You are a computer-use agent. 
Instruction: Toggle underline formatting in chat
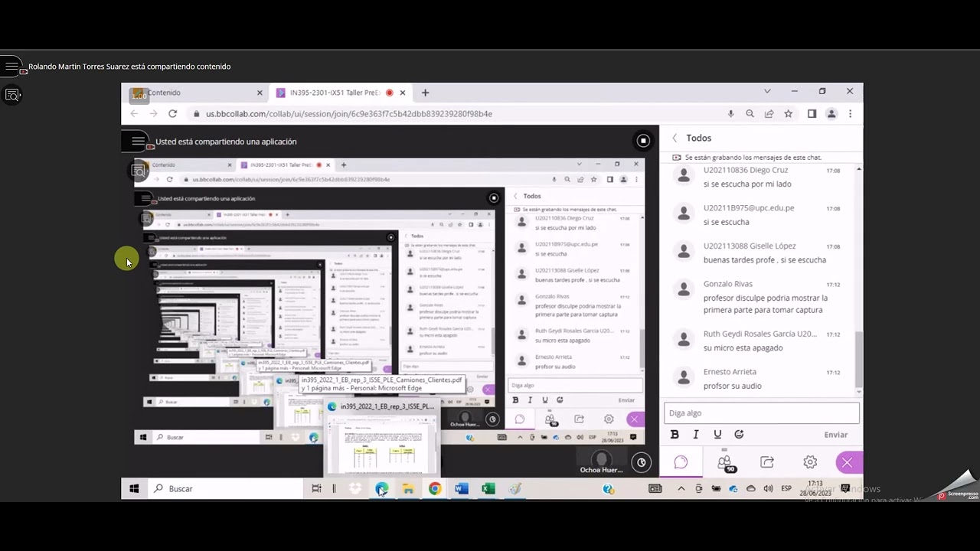[717, 434]
